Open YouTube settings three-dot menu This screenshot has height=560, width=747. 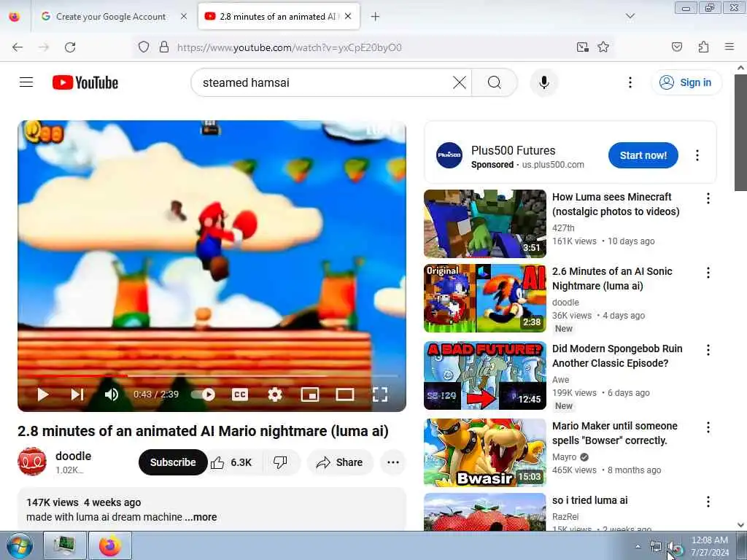pos(630,82)
